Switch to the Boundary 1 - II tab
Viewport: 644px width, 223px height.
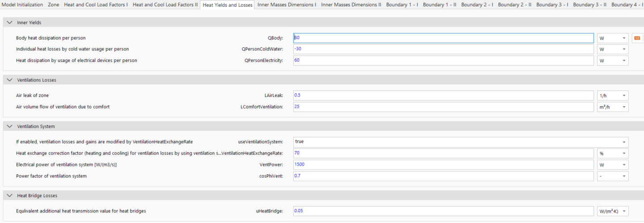tap(439, 4)
